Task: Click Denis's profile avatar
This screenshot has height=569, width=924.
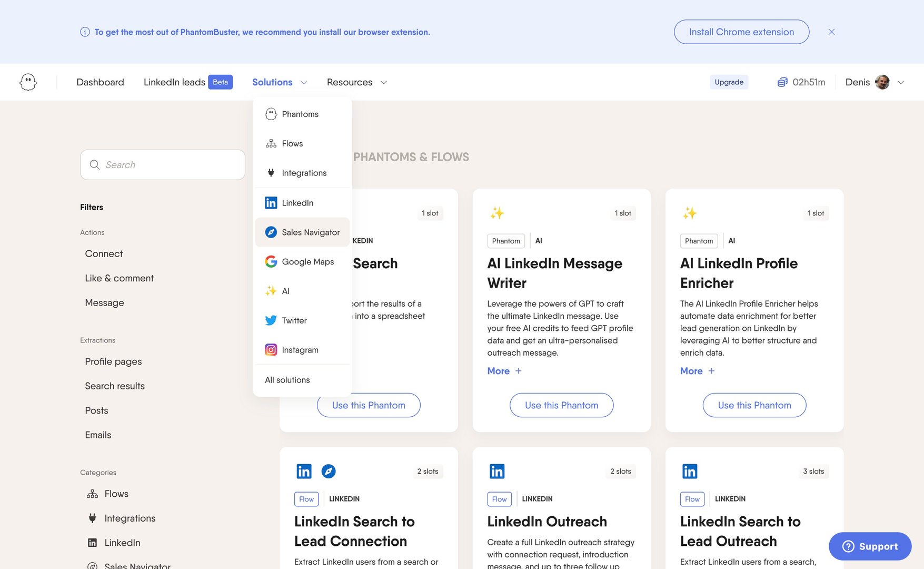Action: 882,82
